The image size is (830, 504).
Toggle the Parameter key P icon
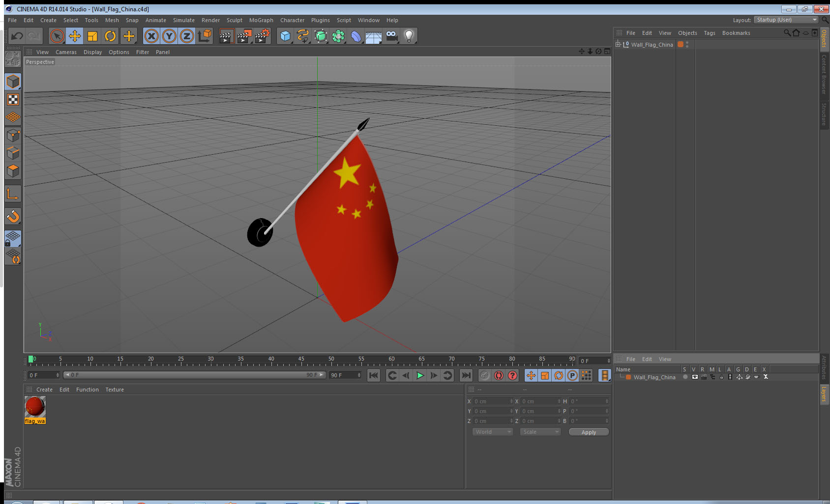click(x=572, y=375)
